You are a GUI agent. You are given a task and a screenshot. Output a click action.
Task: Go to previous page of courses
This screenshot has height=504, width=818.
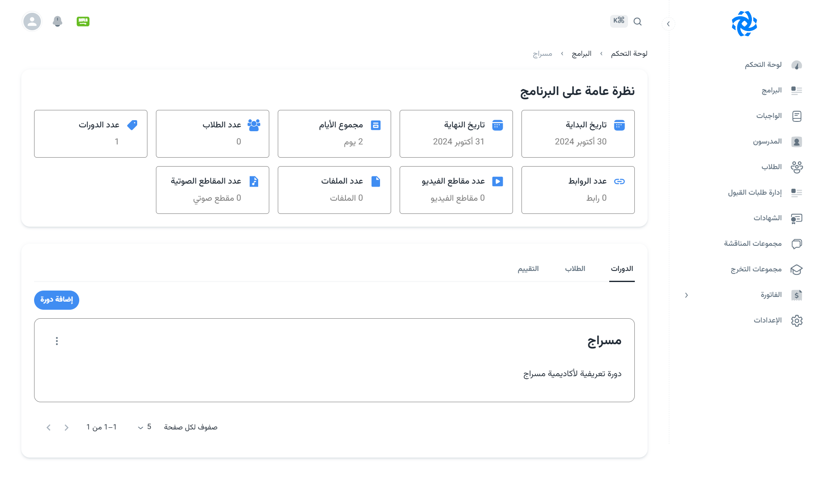tap(66, 427)
